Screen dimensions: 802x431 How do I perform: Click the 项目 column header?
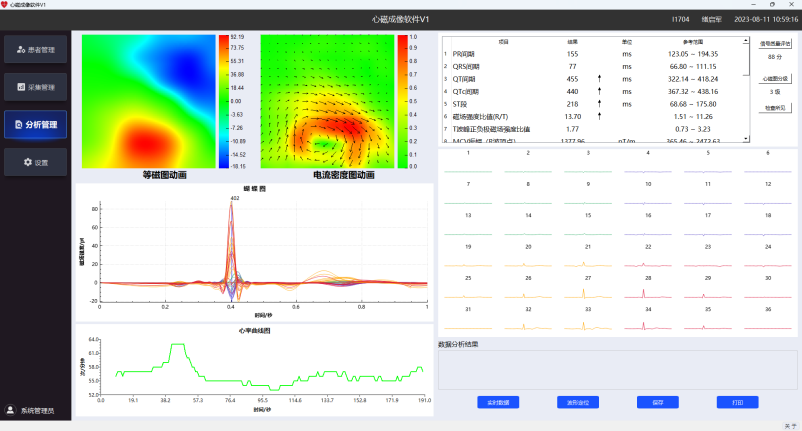503,42
